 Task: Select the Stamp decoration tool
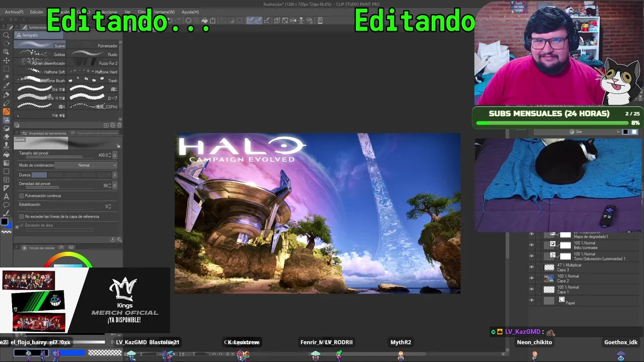7,146
